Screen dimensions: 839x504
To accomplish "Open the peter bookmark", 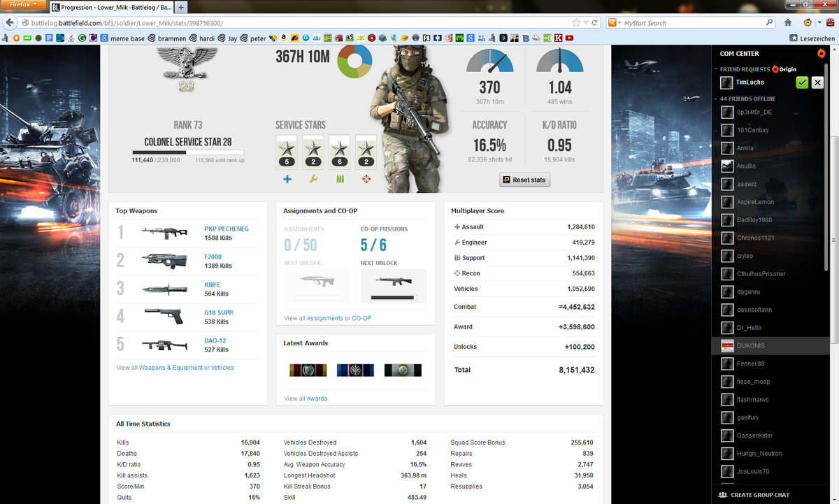I will coord(253,38).
